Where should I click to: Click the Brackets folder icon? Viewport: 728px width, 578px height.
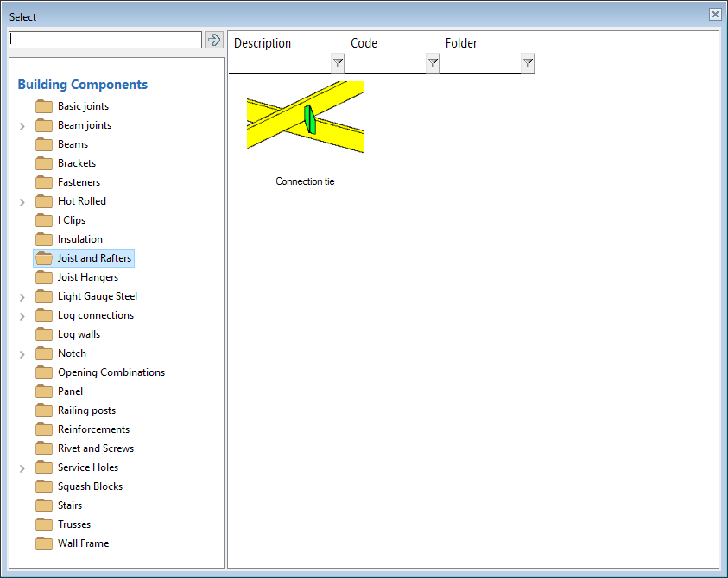[44, 163]
